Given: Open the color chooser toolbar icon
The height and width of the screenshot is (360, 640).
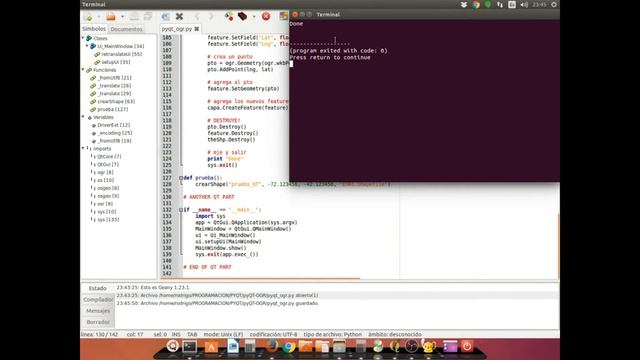Looking at the screenshot, I should pyautogui.click(x=284, y=17).
